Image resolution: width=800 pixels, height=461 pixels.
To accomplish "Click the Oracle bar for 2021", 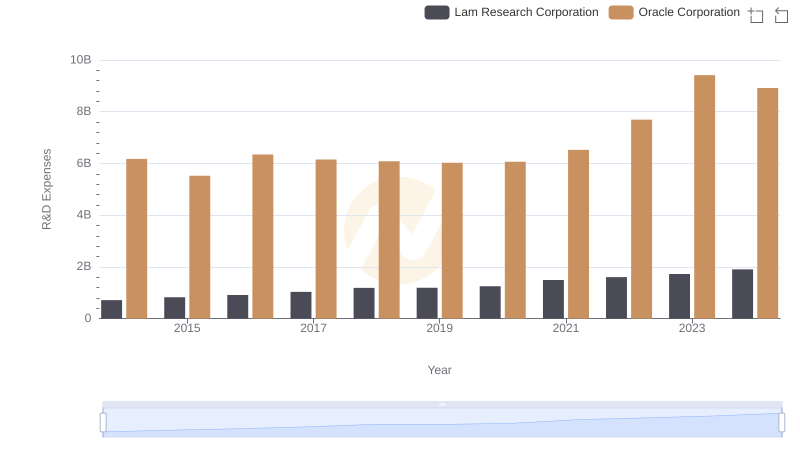I will point(578,234).
